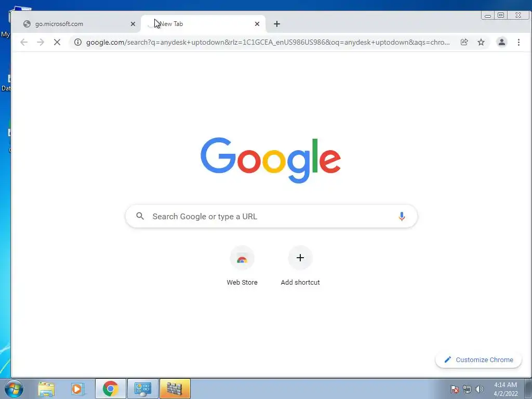Start voice search with microphone icon
This screenshot has width=532, height=399.
coord(402,217)
